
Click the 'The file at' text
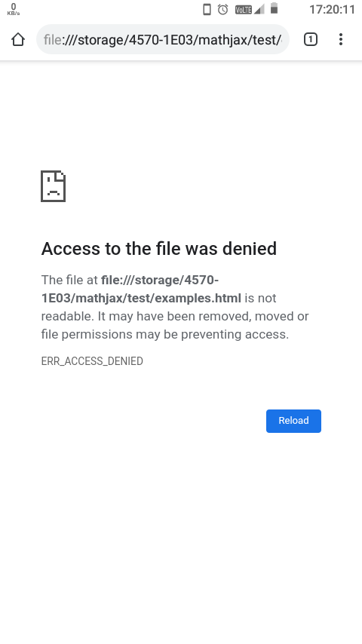[69, 280]
